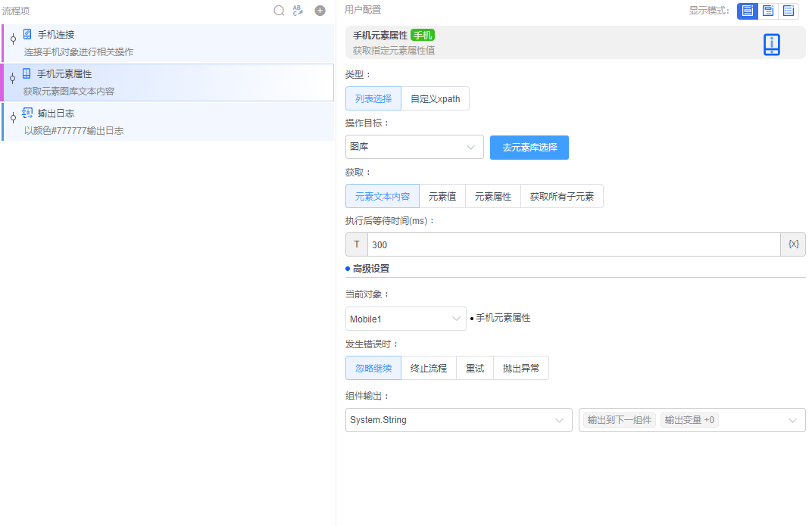The width and height of the screenshot is (812, 526).
Task: Open the System.String output type dropdown
Action: pyautogui.click(x=458, y=420)
